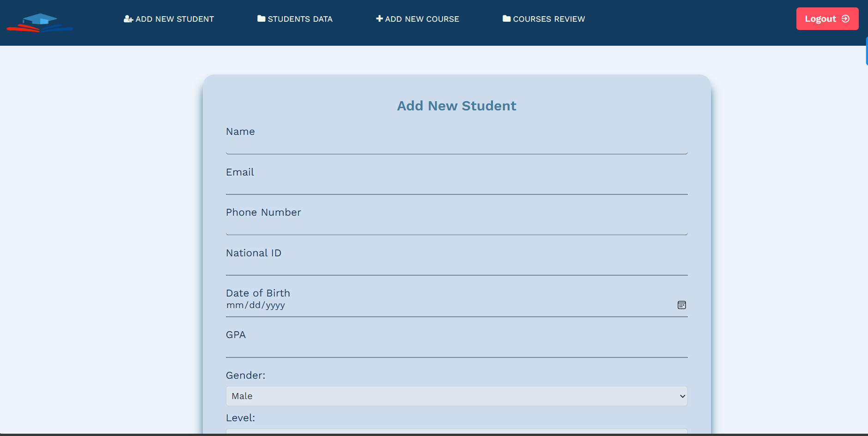
Task: Click into the GPA input field
Action: pyautogui.click(x=457, y=350)
